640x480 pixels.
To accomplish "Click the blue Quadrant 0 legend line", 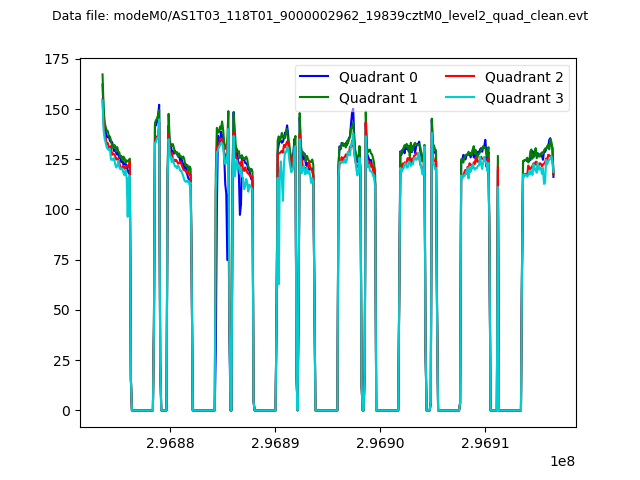I will click(316, 77).
